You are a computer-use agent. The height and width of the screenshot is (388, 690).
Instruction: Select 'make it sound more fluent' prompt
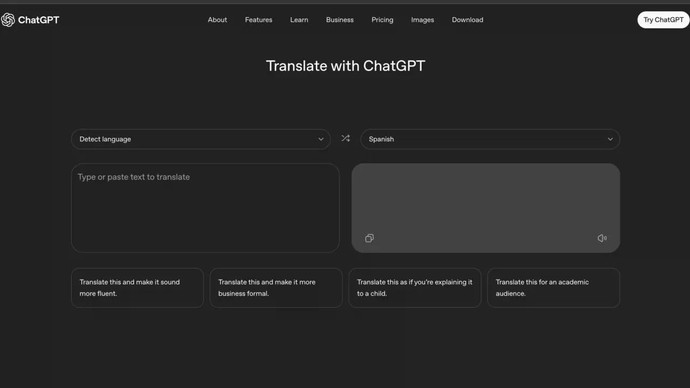click(137, 288)
